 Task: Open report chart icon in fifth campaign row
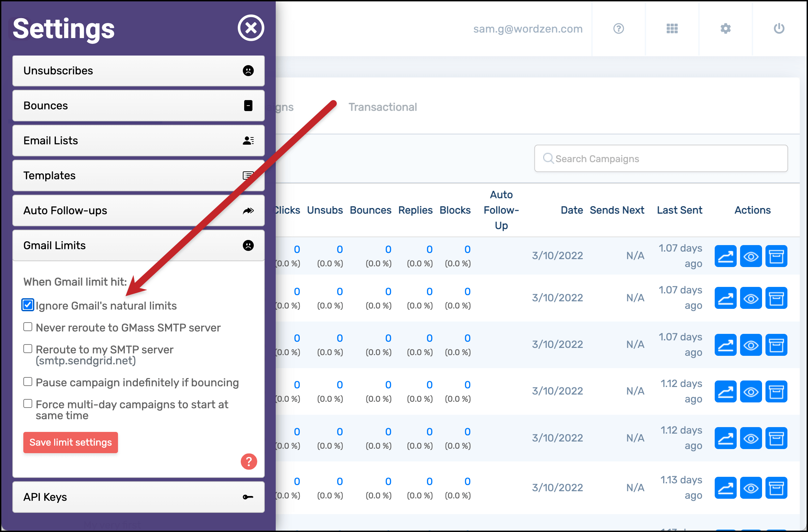[725, 438]
